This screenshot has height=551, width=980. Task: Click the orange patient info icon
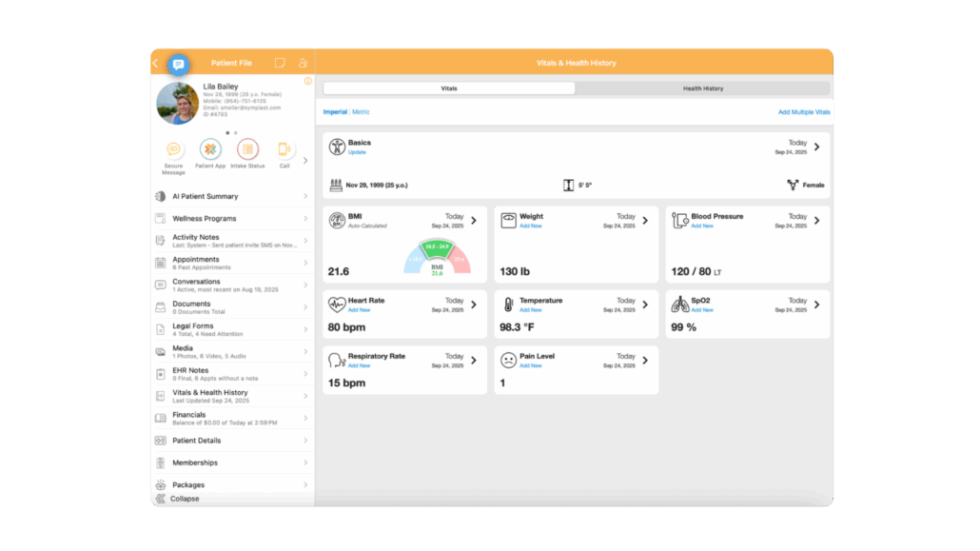[x=307, y=82]
